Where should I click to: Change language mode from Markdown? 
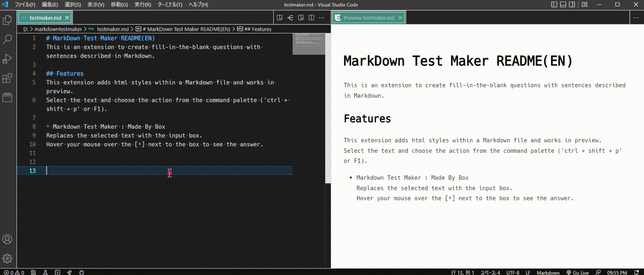[548, 272]
